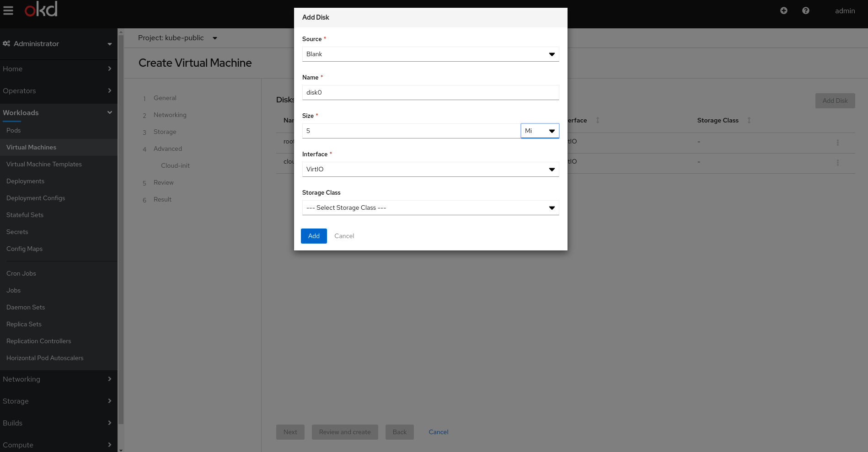The width and height of the screenshot is (868, 452).
Task: Open Virtual Machine Templates page
Action: point(44,164)
